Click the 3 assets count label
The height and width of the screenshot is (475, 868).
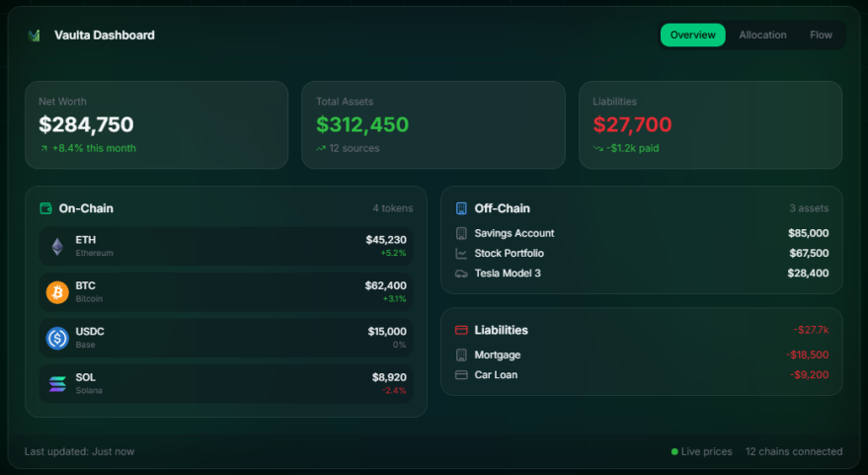(809, 208)
